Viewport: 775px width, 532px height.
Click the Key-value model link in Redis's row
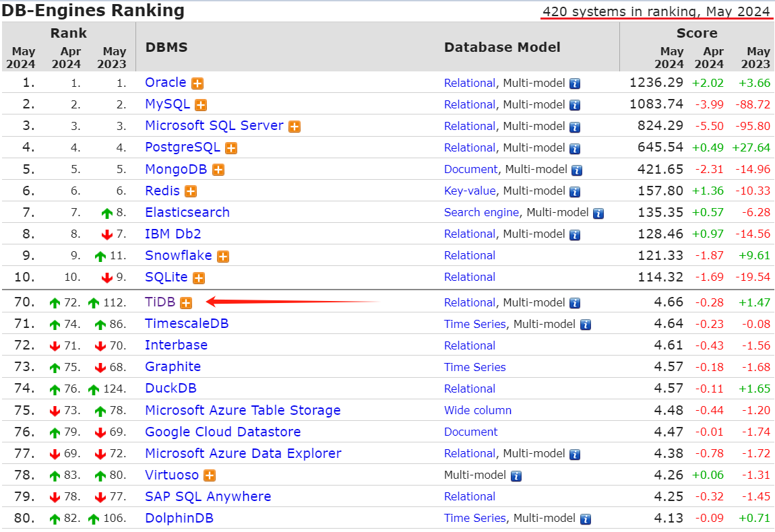470,191
